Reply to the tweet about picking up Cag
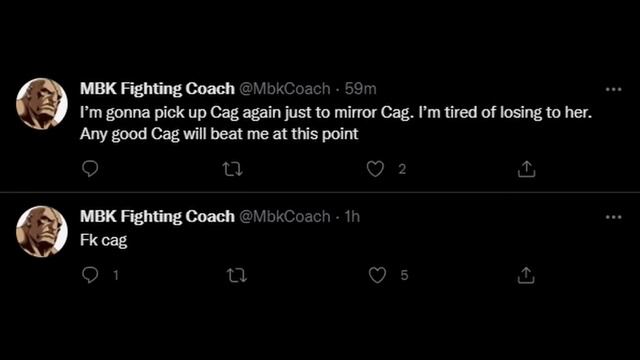This screenshot has height=360, width=640. (x=90, y=169)
